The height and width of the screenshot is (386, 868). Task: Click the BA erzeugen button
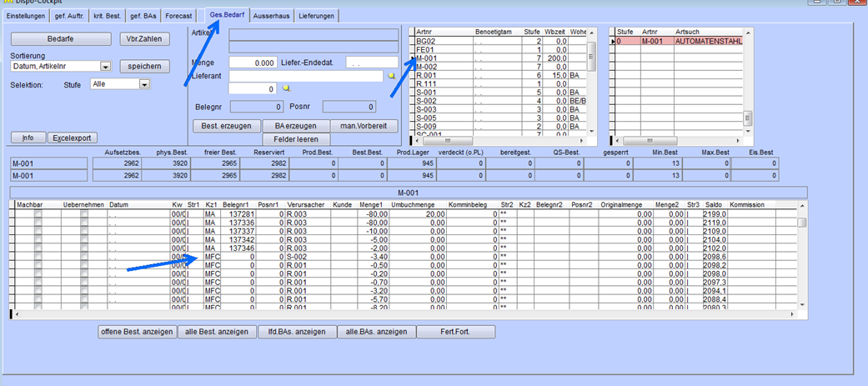pos(294,126)
